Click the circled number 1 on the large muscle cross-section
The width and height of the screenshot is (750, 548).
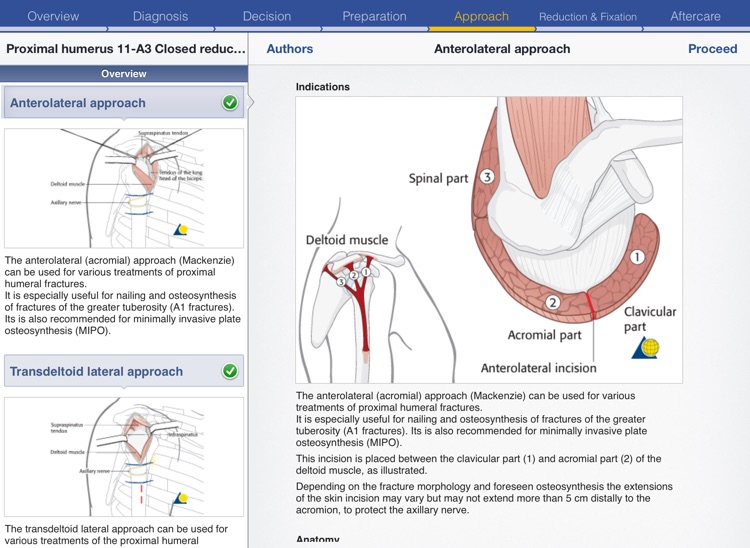[x=637, y=257]
